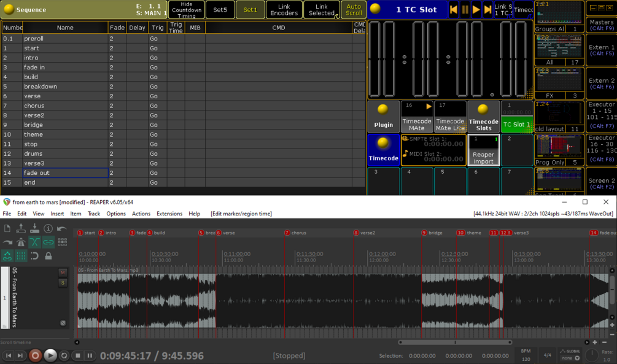The height and width of the screenshot is (364, 617).
Task: Click the chorus marker 7 on the timeline
Action: coord(287,233)
